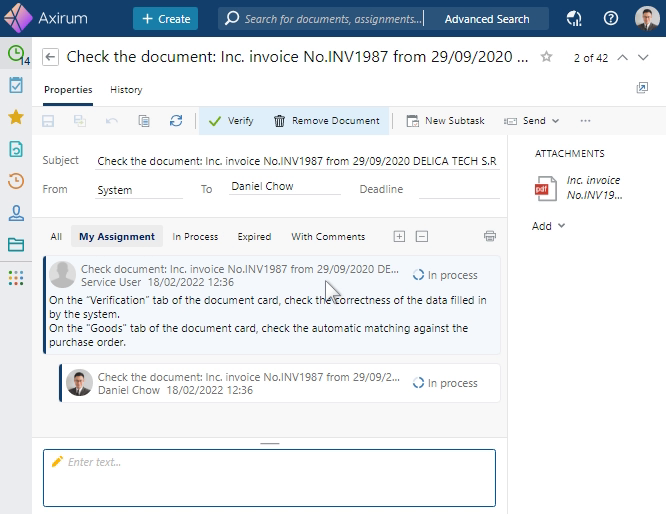The image size is (666, 514).
Task: Click the copy document icon in toolbar
Action: point(144,121)
